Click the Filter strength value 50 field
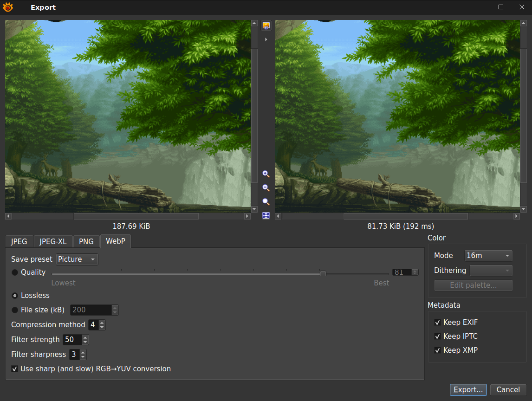The height and width of the screenshot is (401, 532). (x=72, y=340)
